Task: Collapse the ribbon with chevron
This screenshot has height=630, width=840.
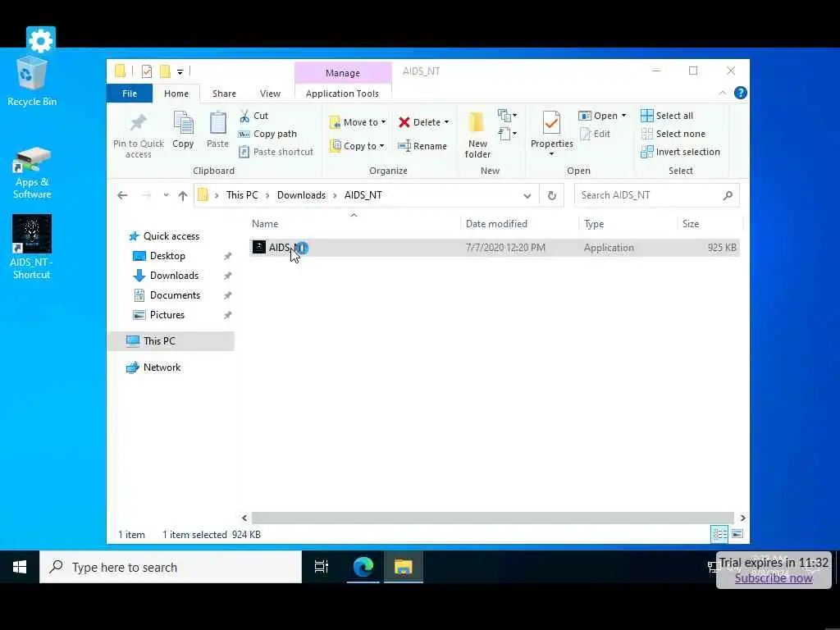Action: tap(723, 94)
